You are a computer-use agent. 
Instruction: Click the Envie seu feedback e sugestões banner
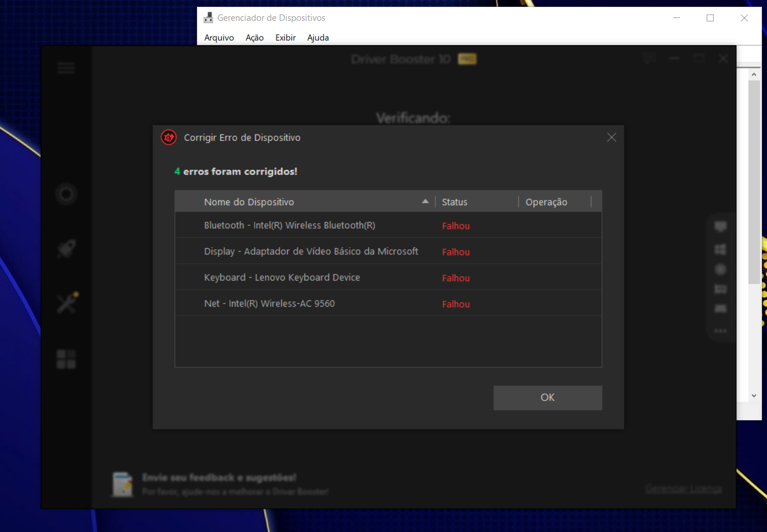tap(219, 478)
